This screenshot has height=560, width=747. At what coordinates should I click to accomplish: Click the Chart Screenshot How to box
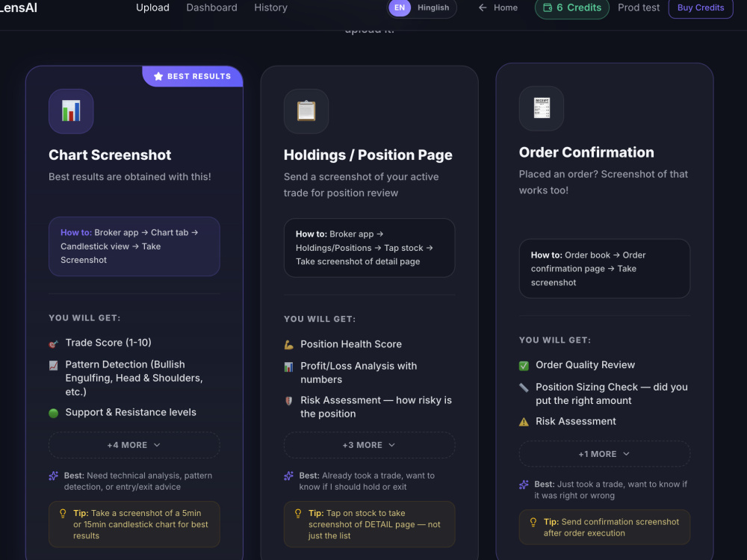pyautogui.click(x=134, y=246)
